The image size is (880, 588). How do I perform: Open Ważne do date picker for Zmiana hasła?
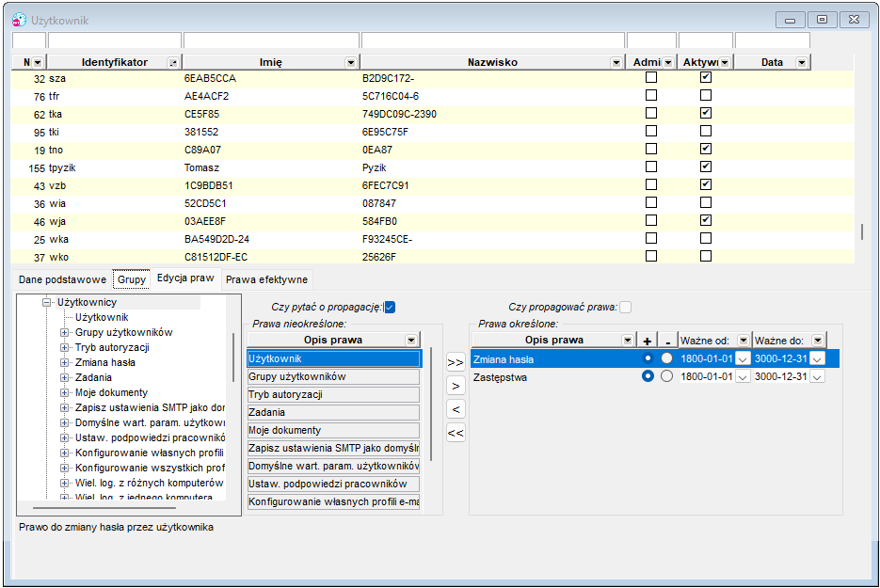tap(817, 359)
